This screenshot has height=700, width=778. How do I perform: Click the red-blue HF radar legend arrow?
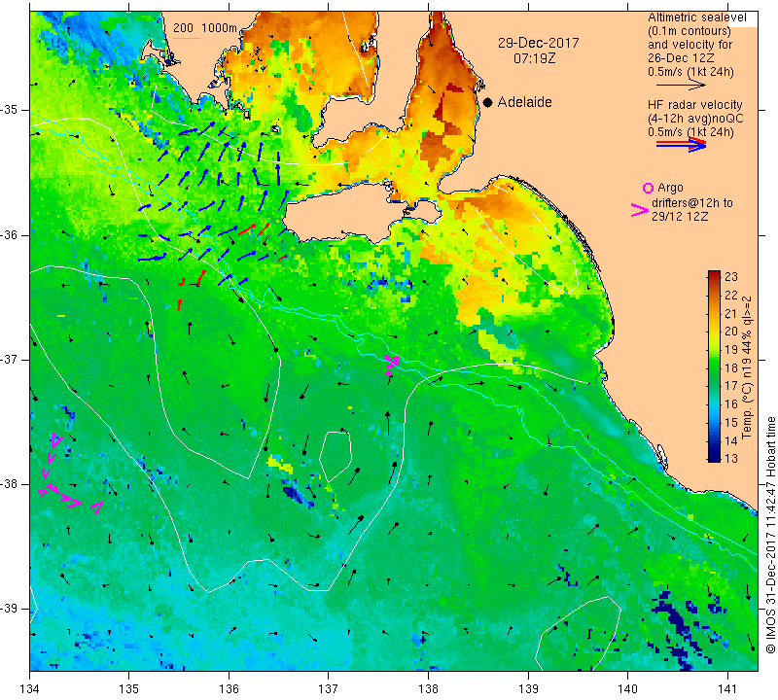[681, 145]
